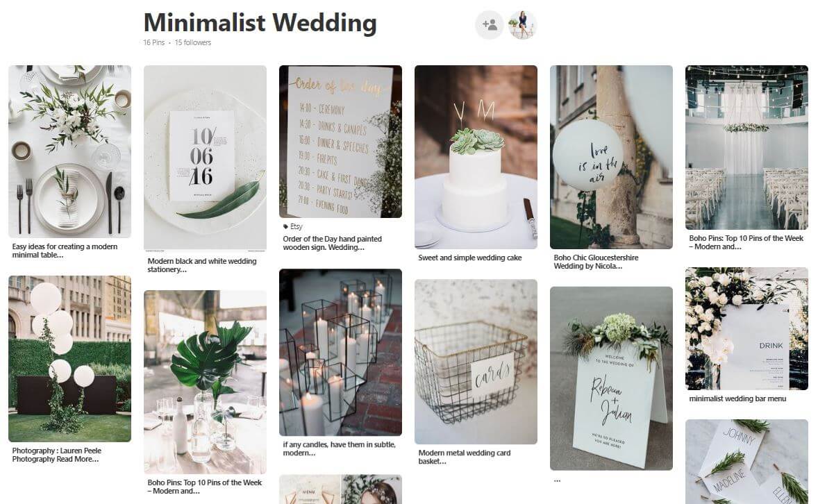The height and width of the screenshot is (504, 818).
Task: Open the white wedding cake with succulents pin
Action: click(476, 157)
